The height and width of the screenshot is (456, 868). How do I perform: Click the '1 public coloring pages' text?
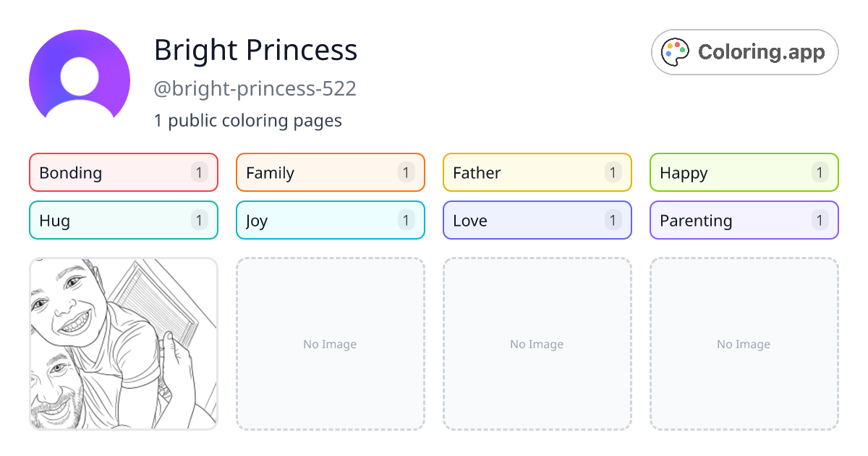coord(248,120)
